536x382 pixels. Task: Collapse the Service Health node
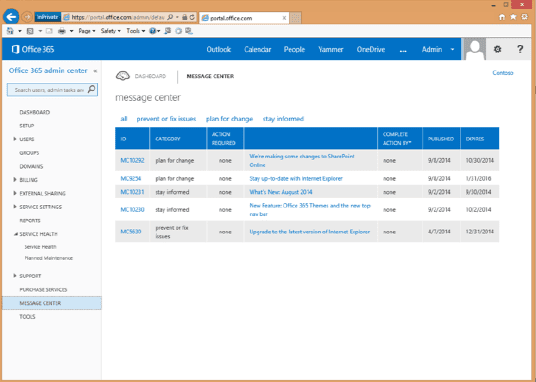coord(15,234)
